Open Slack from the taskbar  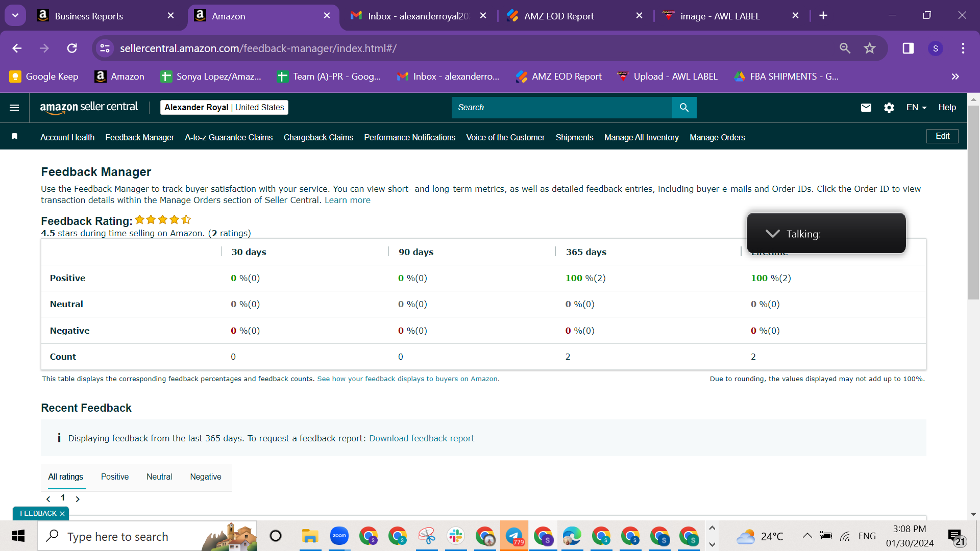tap(456, 536)
